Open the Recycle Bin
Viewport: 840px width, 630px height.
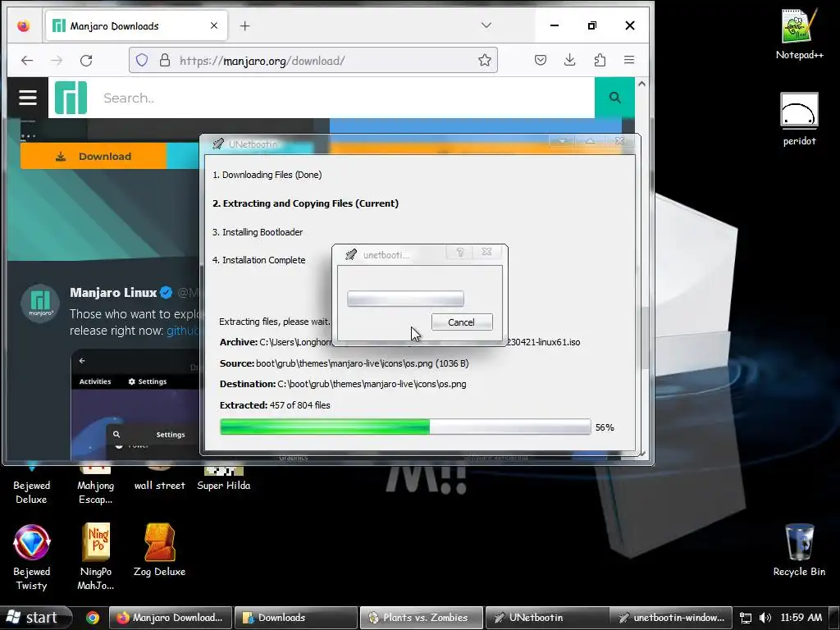tap(799, 550)
